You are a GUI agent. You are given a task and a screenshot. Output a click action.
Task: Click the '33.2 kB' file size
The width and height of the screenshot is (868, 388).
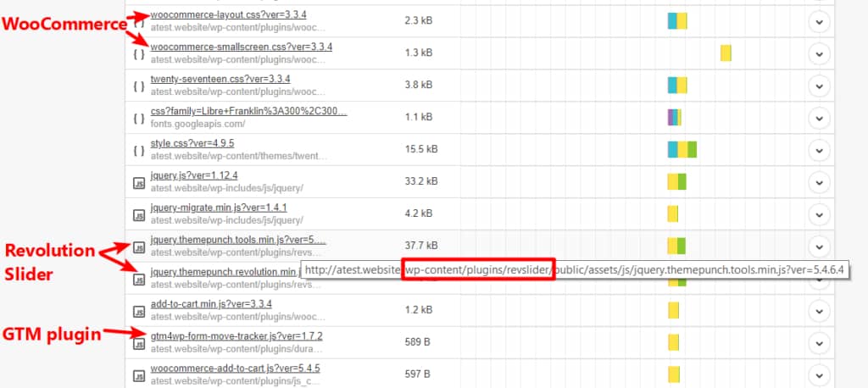(x=421, y=181)
